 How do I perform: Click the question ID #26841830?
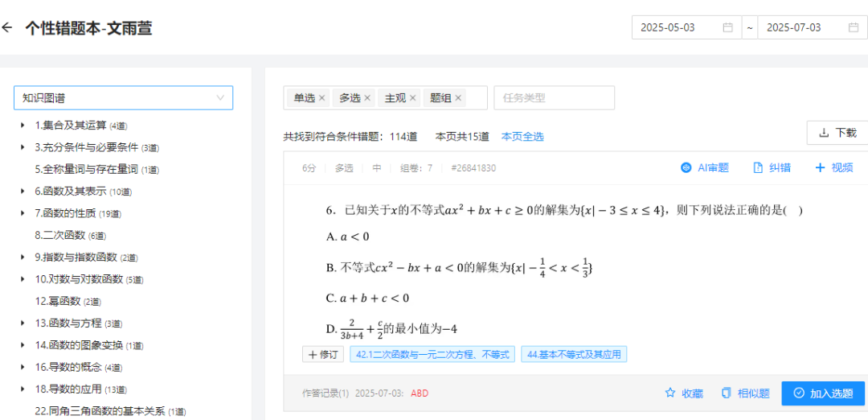pyautogui.click(x=473, y=168)
